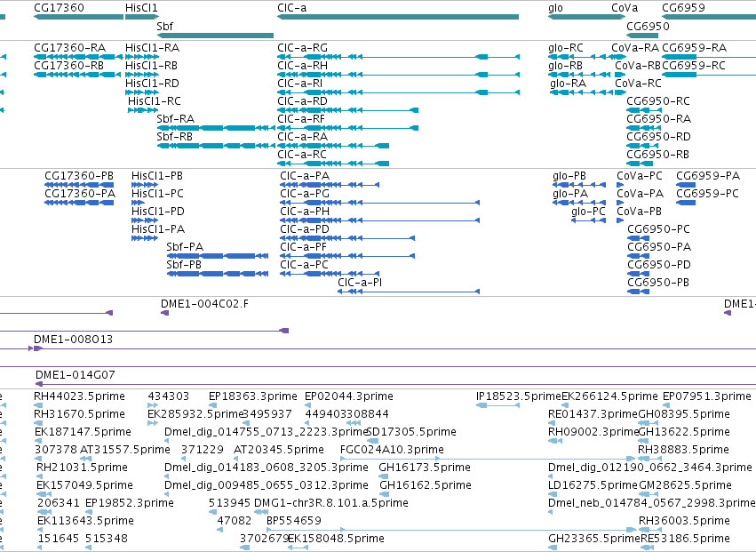
Task: Click EST RH38883.5prime
Action: (683, 450)
